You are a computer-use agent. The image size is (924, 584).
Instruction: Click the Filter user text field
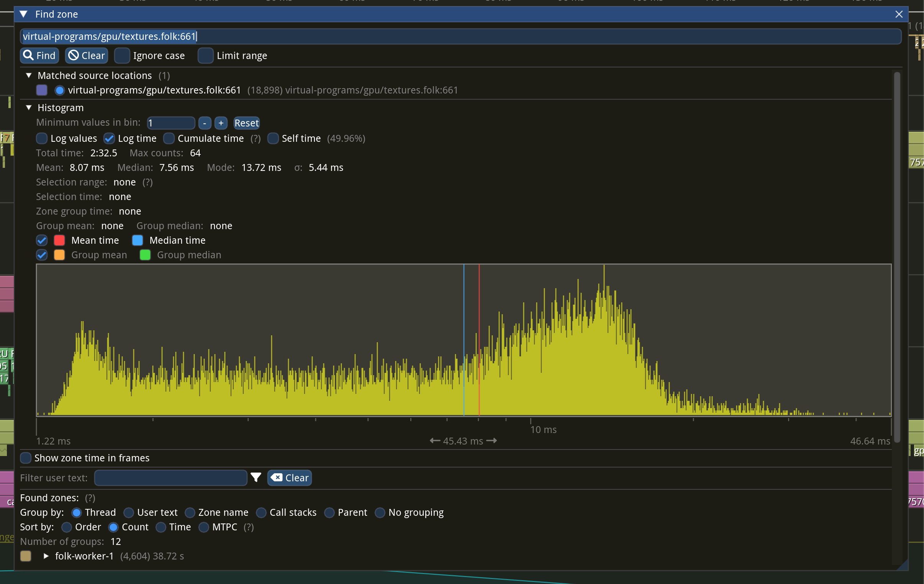170,477
